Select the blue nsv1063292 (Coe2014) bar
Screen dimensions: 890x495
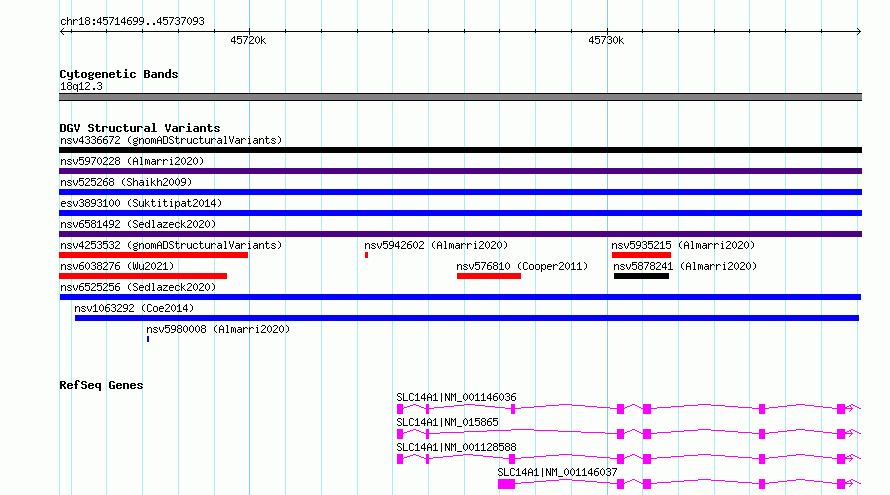[467, 318]
